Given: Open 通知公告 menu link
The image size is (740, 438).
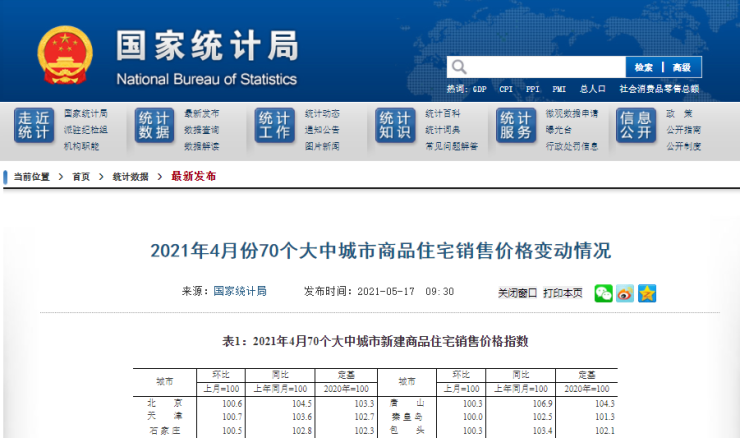Looking at the screenshot, I should pyautogui.click(x=322, y=129).
